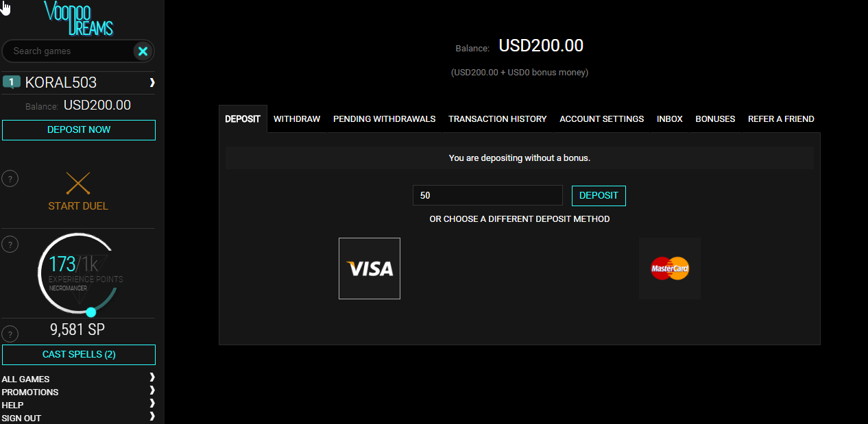The height and width of the screenshot is (424, 868).
Task: Open help icon beside Start Duel
Action: [10, 179]
